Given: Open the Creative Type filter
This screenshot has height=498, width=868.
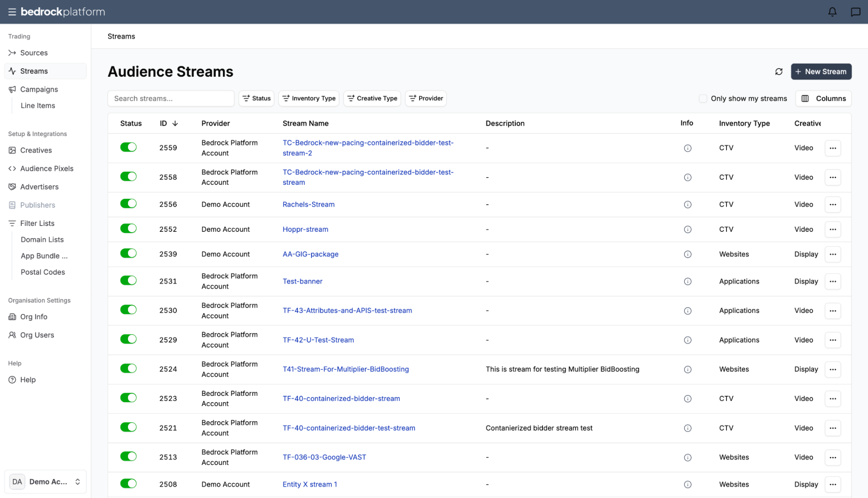Looking at the screenshot, I should click(x=372, y=99).
